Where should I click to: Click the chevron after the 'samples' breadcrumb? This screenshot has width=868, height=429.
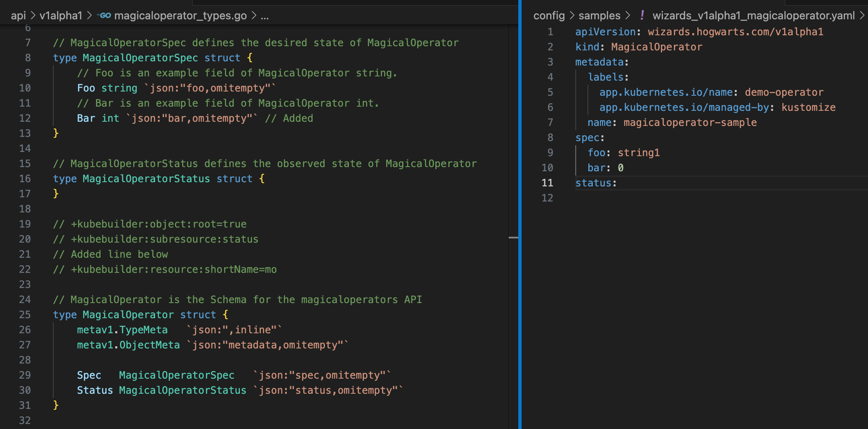(628, 16)
